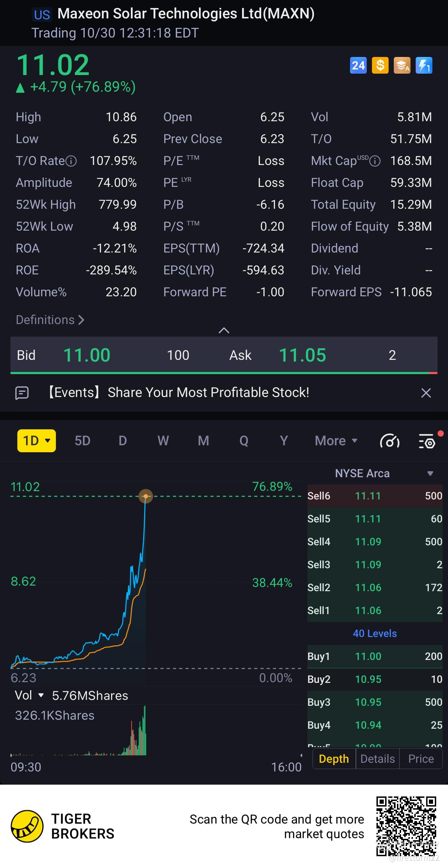
Task: Tap the events message note icon
Action: pyautogui.click(x=22, y=393)
